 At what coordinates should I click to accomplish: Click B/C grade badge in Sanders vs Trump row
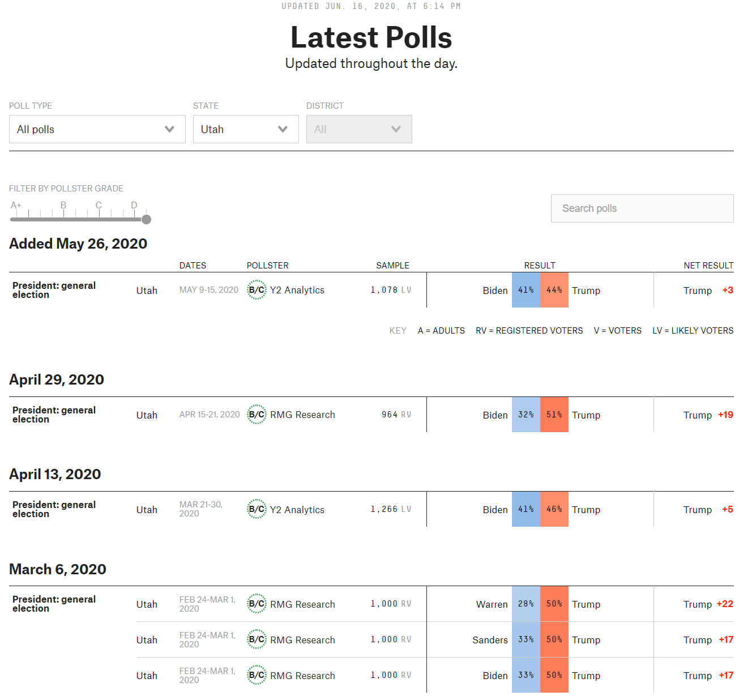tap(257, 639)
